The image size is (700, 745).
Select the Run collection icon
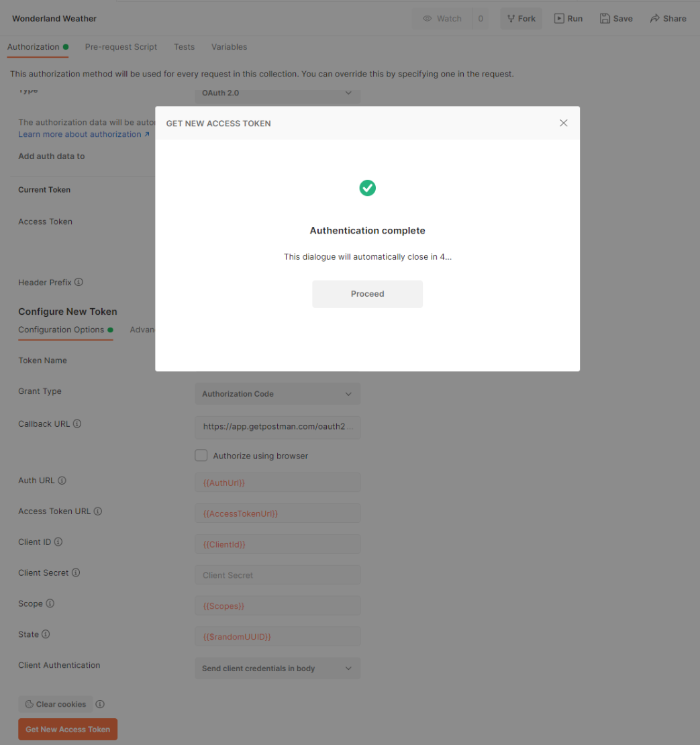click(x=558, y=18)
